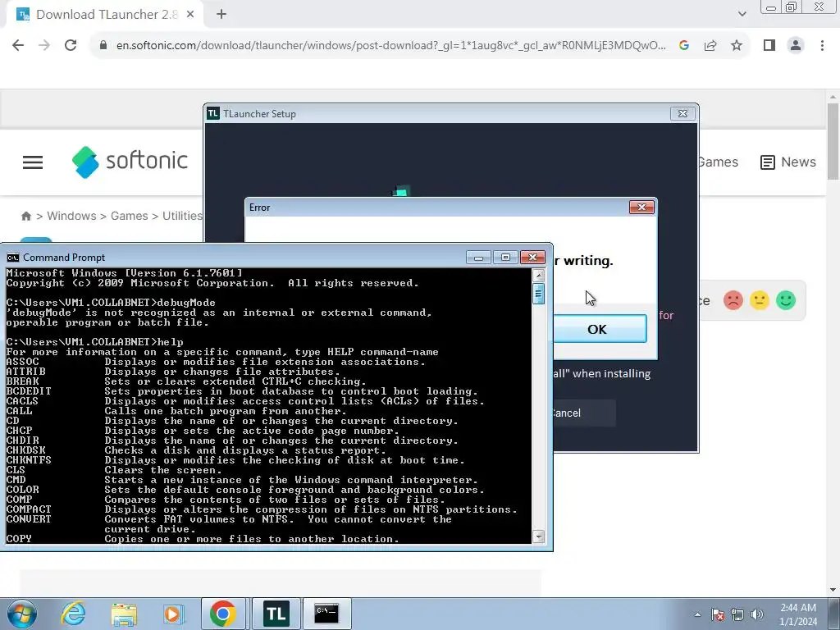Expand Chrome tab search chevron
This screenshot has height=630, width=840.
coord(742,14)
